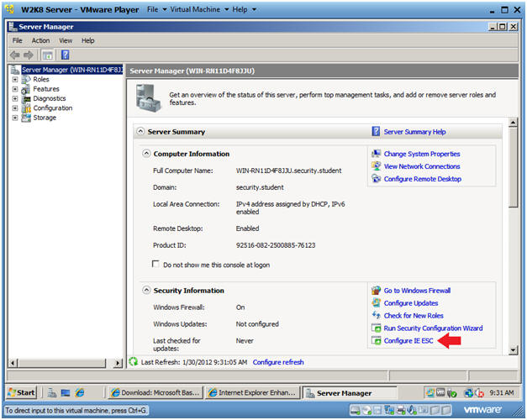Click the Server Manager taskbar button

pos(350,393)
